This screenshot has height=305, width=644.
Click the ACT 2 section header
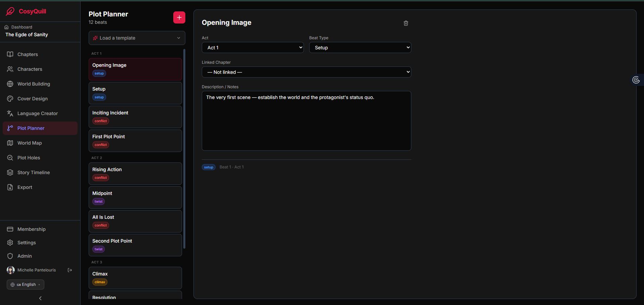coord(97,158)
